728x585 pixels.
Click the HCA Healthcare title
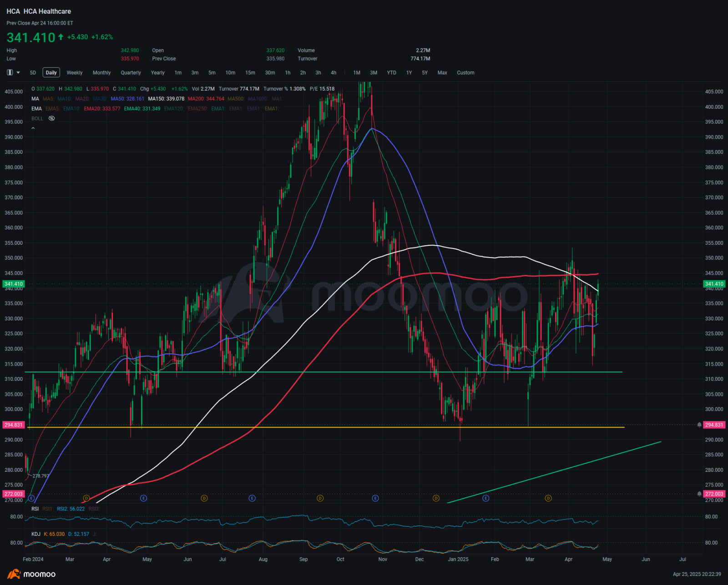click(x=47, y=11)
